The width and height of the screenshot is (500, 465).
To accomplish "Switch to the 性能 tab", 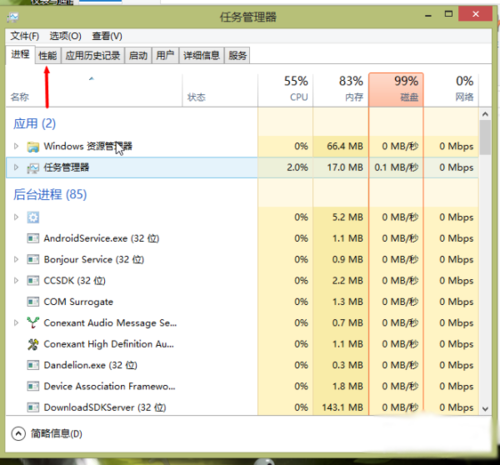I will pos(48,55).
